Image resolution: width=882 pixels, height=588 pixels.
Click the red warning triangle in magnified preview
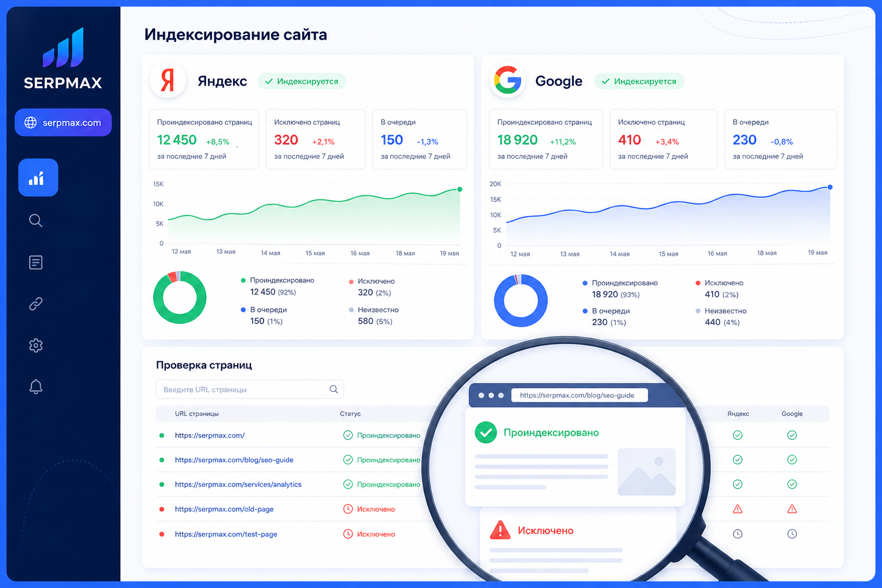[x=500, y=529]
